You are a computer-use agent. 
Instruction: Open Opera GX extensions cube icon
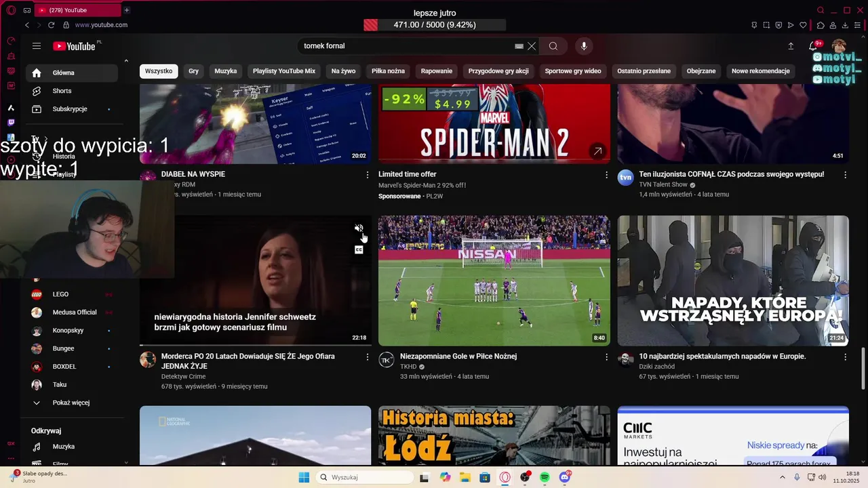pos(821,25)
